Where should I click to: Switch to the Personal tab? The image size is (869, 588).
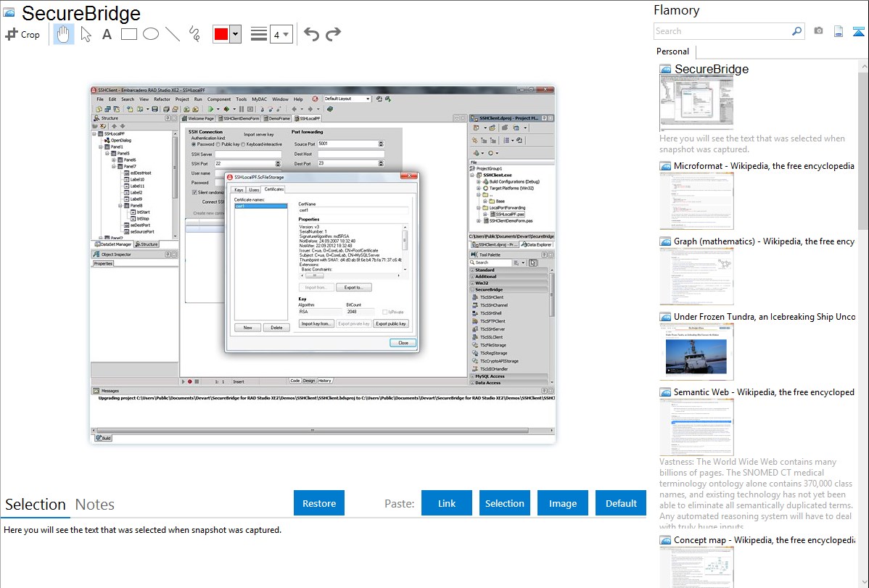pyautogui.click(x=673, y=51)
